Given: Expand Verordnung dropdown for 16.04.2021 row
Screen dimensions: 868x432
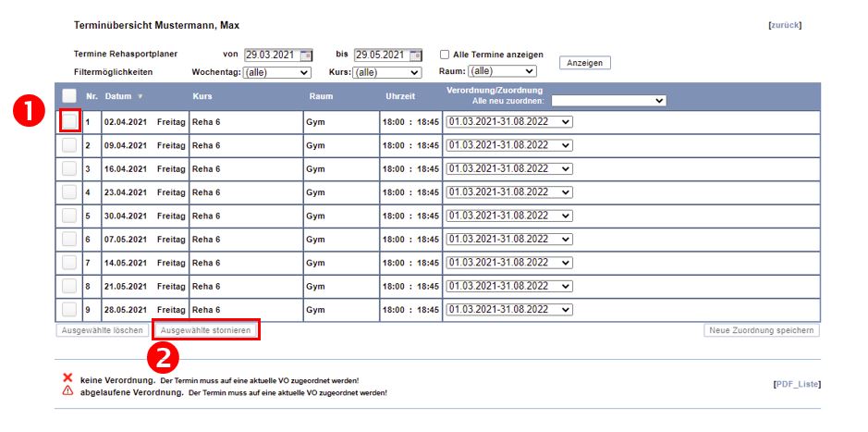Looking at the screenshot, I should coord(509,168).
